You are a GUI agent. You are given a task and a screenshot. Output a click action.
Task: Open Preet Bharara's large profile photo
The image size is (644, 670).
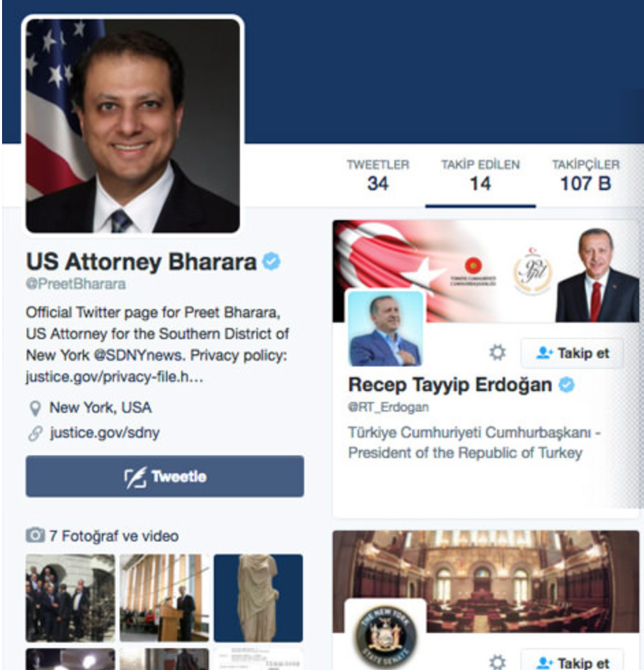click(x=133, y=126)
